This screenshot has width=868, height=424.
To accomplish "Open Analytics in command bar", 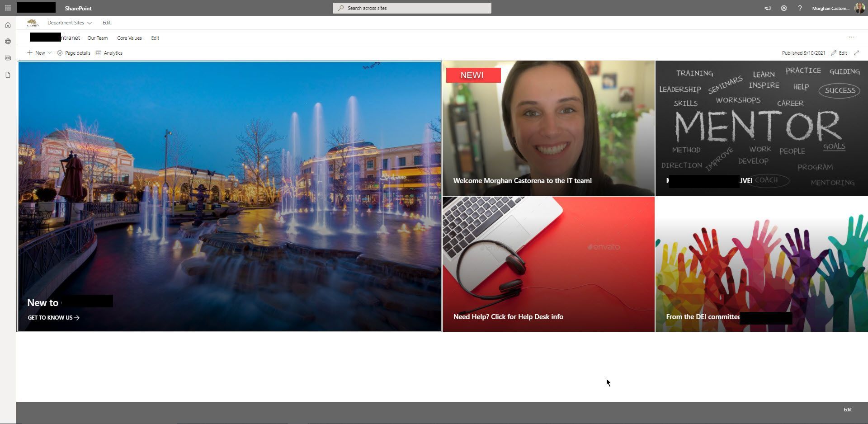I will (x=109, y=53).
